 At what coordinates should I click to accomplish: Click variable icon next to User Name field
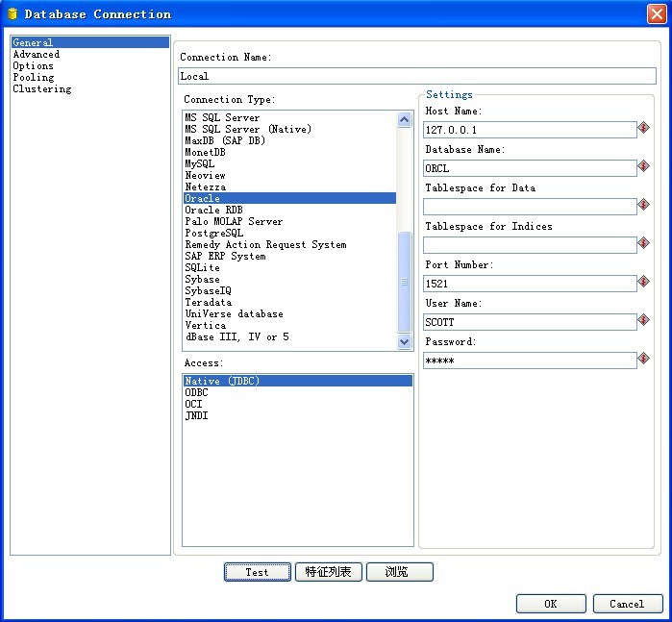[643, 320]
